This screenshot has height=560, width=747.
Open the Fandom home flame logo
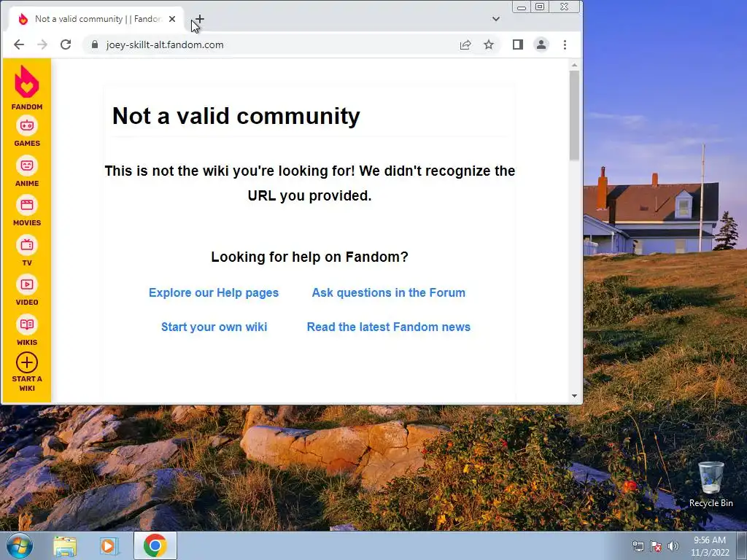27,87
